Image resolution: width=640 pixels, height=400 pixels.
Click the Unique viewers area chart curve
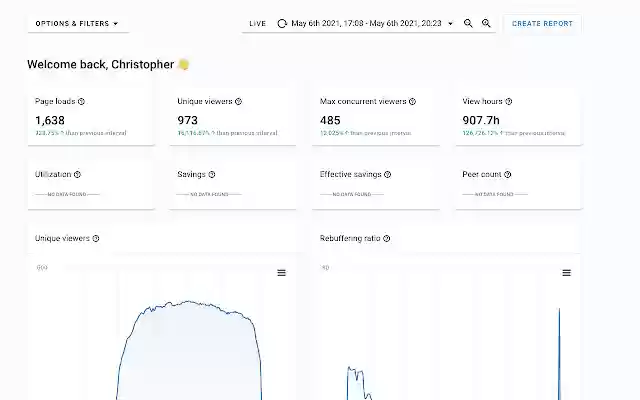[x=189, y=351]
